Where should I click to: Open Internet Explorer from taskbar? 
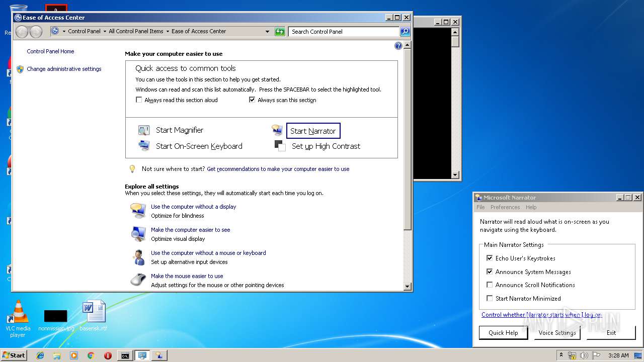(x=40, y=355)
